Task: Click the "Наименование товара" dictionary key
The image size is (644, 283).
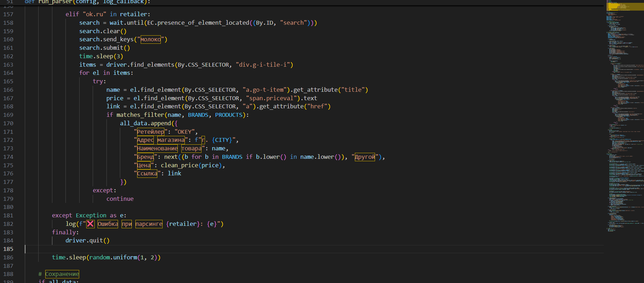Action: [x=169, y=149]
